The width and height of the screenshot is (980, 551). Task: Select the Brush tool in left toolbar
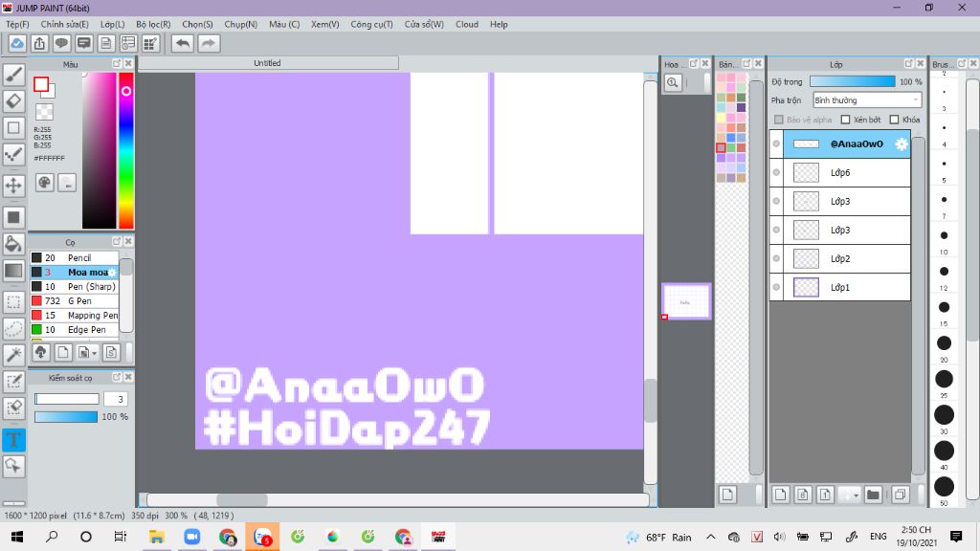click(13, 75)
